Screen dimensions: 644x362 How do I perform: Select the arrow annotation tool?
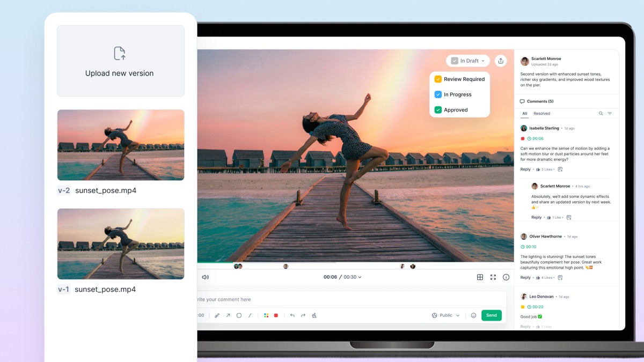(x=228, y=315)
